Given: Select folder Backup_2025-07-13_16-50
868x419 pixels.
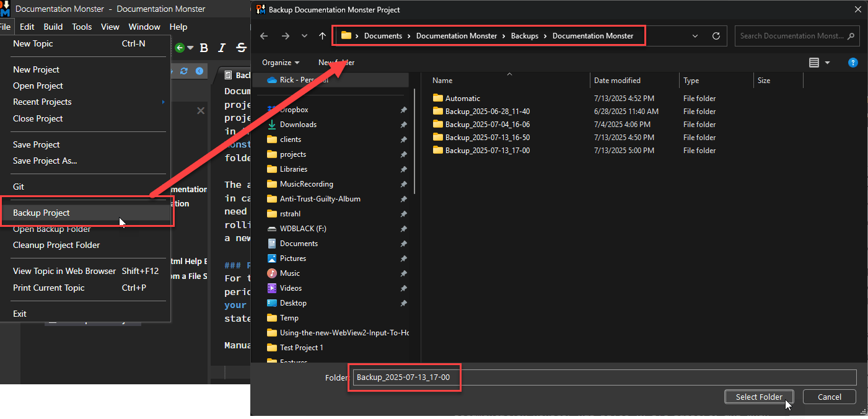Looking at the screenshot, I should 481,138.
